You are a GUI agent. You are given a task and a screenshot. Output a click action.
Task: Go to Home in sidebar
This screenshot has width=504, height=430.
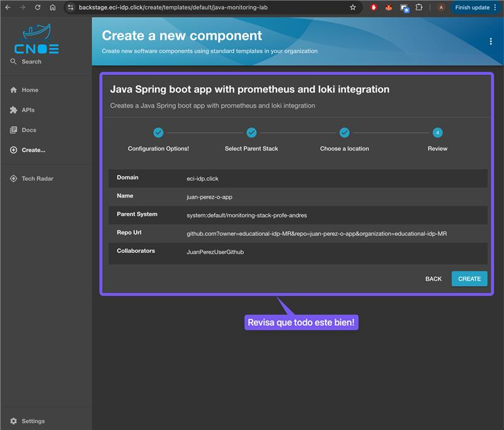(x=24, y=90)
